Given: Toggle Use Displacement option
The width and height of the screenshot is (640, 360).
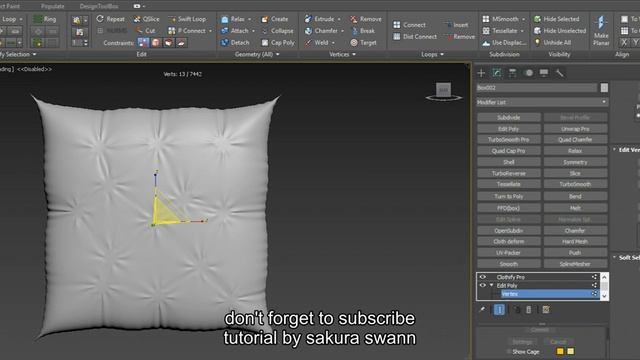Looking at the screenshot, I should (504, 42).
